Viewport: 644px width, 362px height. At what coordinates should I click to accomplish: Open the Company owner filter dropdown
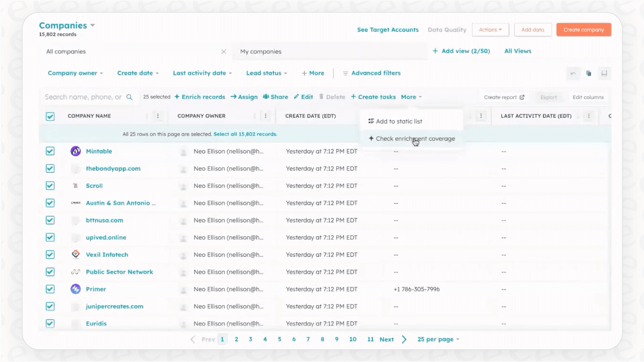click(x=75, y=73)
